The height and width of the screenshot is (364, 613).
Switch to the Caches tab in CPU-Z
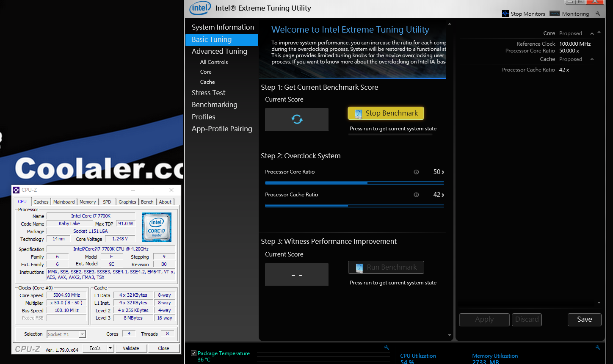coord(41,202)
